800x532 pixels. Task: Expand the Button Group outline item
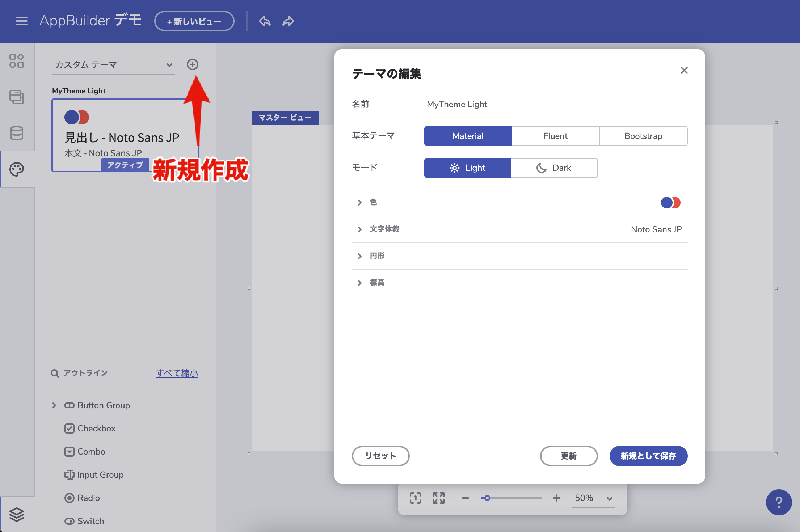[x=54, y=405]
